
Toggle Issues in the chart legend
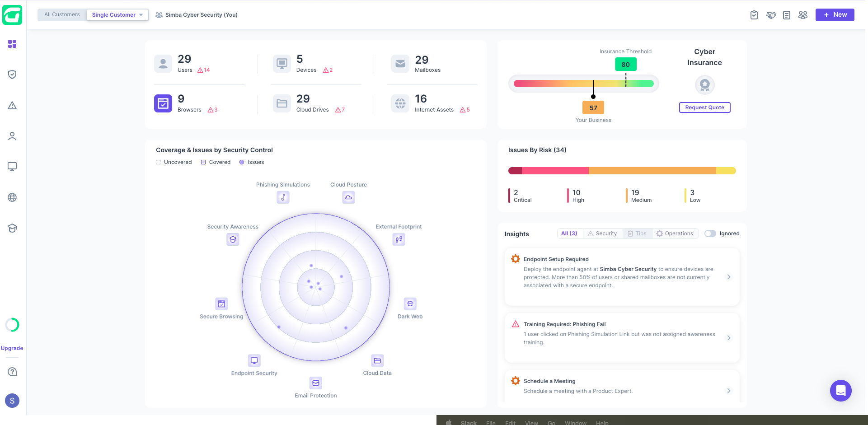click(252, 162)
